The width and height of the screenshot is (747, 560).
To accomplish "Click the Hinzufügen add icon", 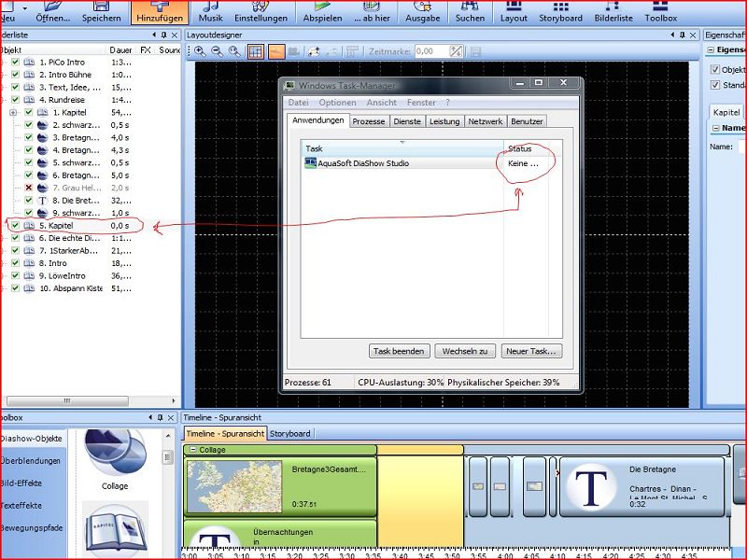I will (158, 12).
